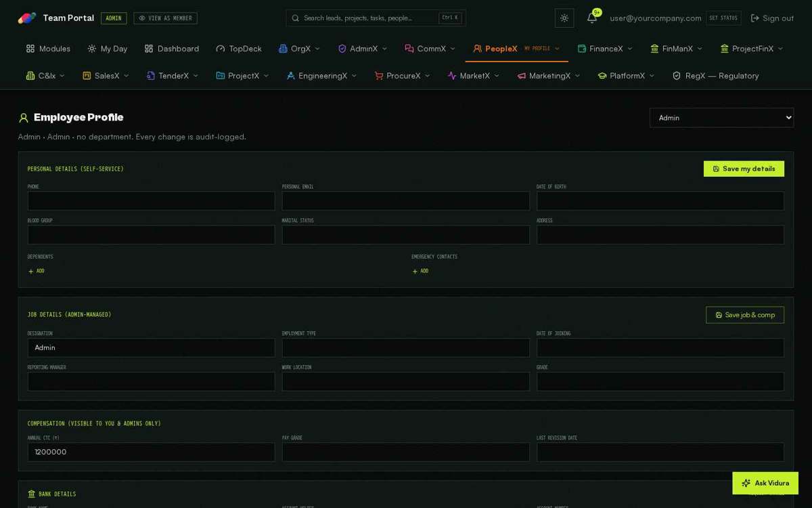The width and height of the screenshot is (812, 508).
Task: Expand the CommX menu chevron
Action: coord(453,49)
